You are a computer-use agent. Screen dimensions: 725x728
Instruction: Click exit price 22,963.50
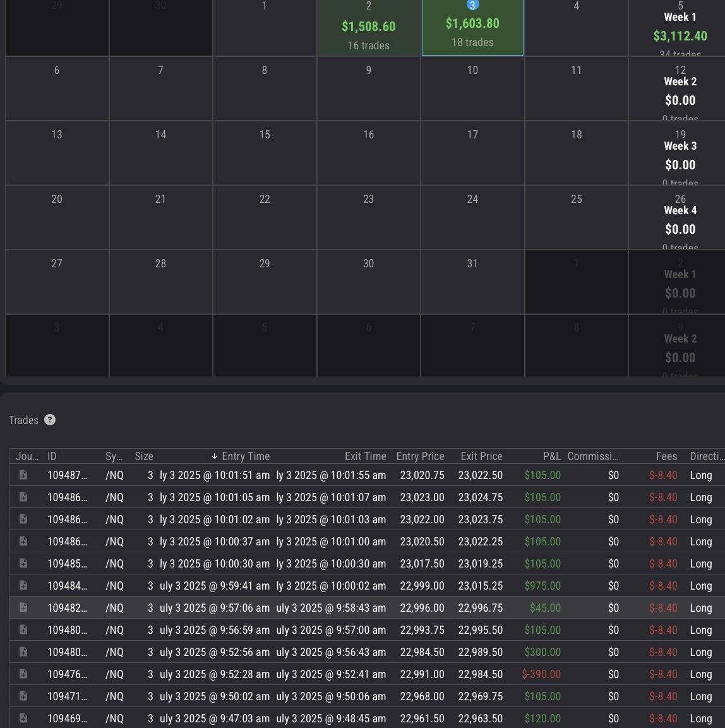(x=481, y=719)
